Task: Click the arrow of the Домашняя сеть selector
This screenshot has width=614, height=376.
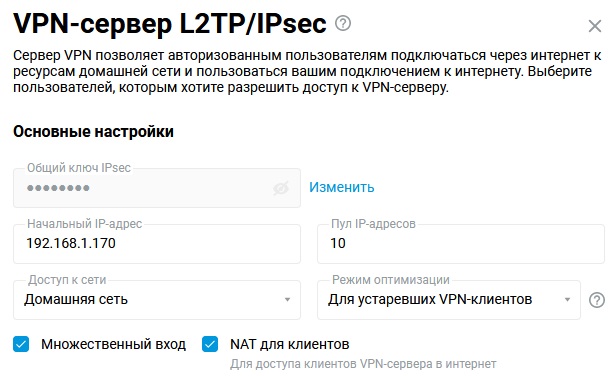Action: [x=287, y=300]
